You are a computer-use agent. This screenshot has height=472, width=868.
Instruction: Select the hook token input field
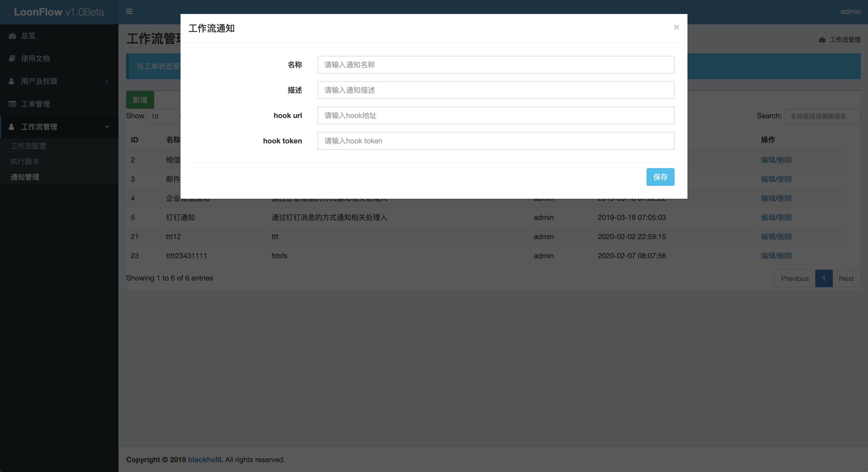tap(496, 141)
